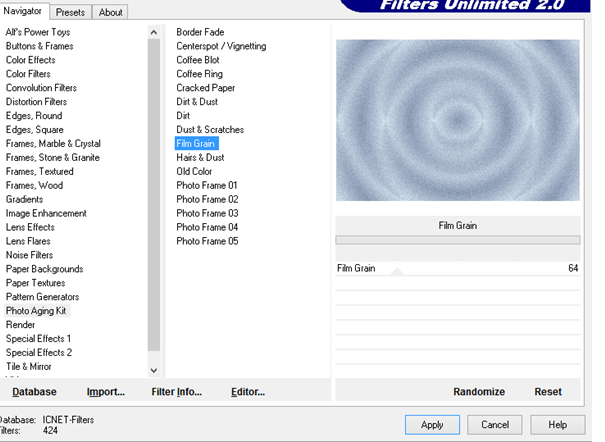Choose the Coffee Blot filter
605x442 pixels.
(x=198, y=60)
